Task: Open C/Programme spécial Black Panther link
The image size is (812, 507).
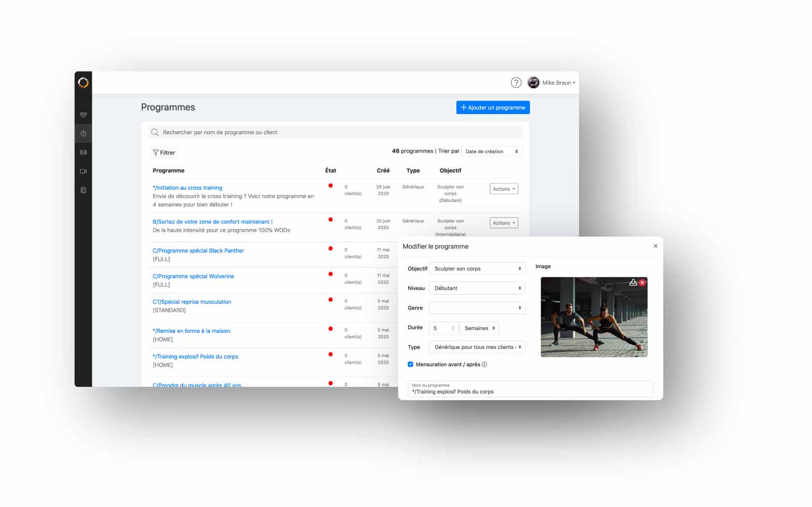Action: (198, 250)
